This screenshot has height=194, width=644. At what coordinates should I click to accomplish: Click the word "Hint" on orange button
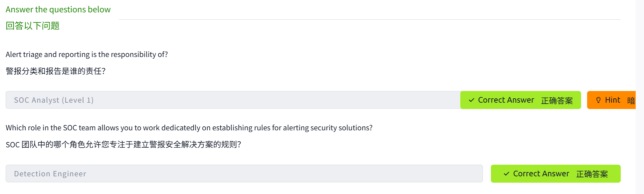coord(612,100)
